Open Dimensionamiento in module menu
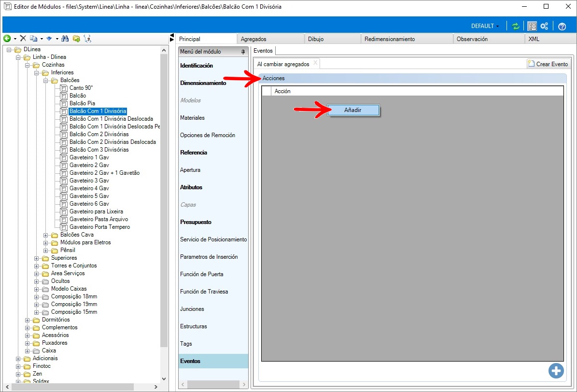 pyautogui.click(x=203, y=83)
